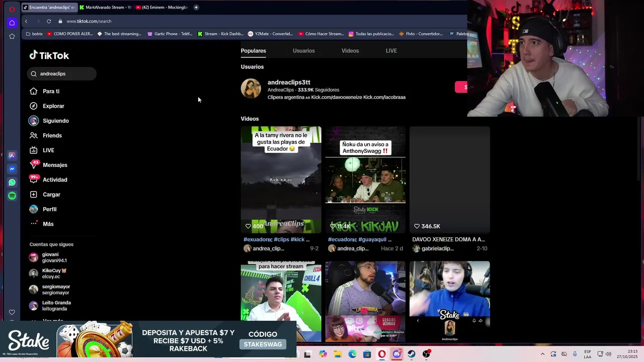Screen dimensions: 644x362
Task: Reload the page
Action: point(49,21)
